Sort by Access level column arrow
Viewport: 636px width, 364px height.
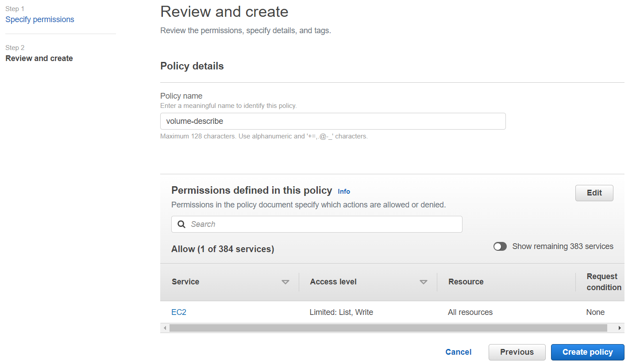424,282
